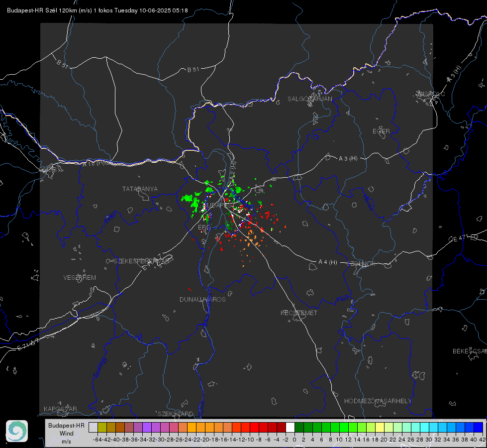Select the blue 'Somogy' county label
The height and width of the screenshot is (448, 487).
click(x=99, y=367)
